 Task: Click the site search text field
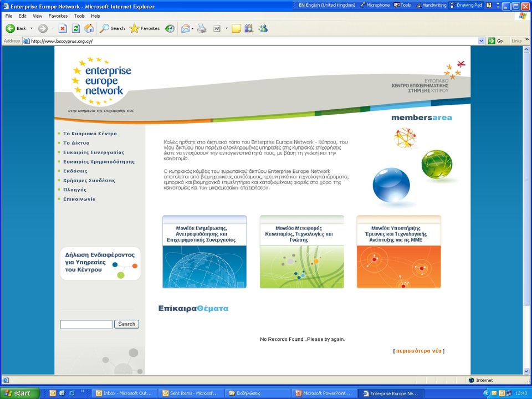(x=86, y=324)
